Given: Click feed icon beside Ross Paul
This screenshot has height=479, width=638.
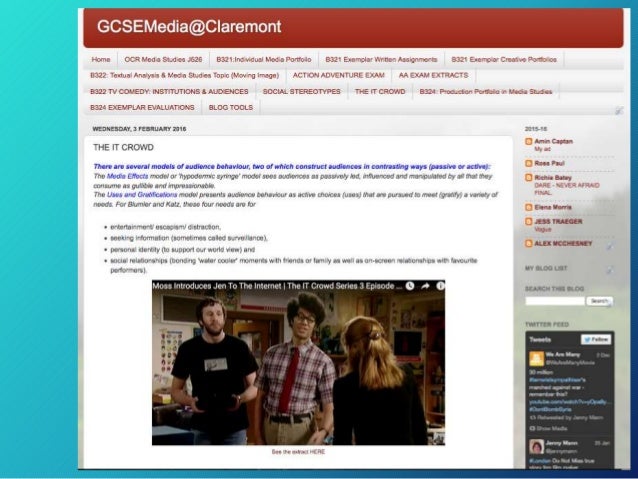Looking at the screenshot, I should [x=529, y=163].
